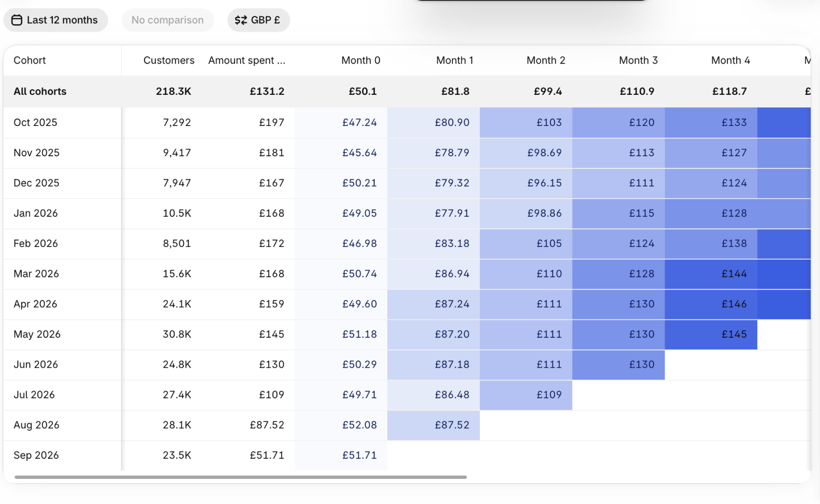
Task: Click the Nov 2025 cohort row
Action: (407, 153)
